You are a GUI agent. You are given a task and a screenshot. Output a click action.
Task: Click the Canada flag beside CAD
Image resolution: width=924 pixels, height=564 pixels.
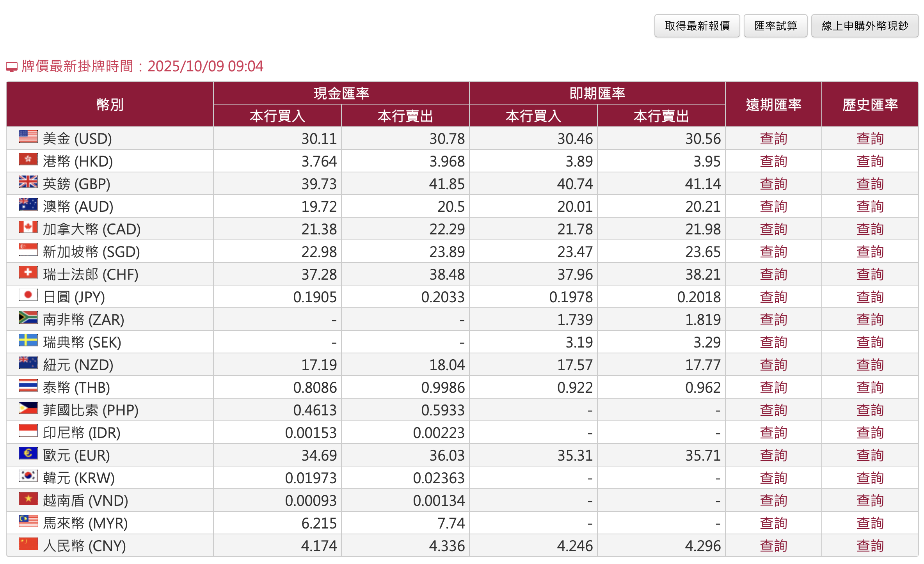(28, 227)
